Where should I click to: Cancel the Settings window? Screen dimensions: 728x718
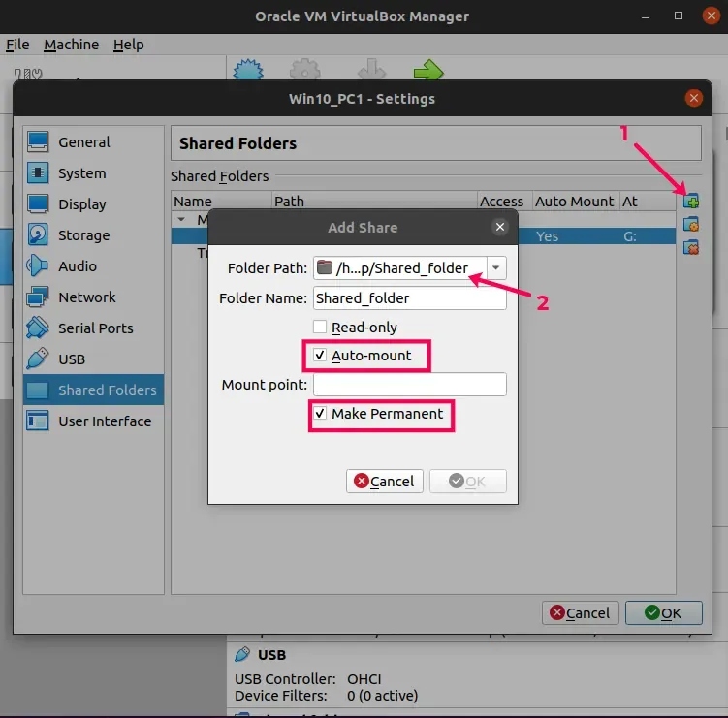(x=580, y=613)
